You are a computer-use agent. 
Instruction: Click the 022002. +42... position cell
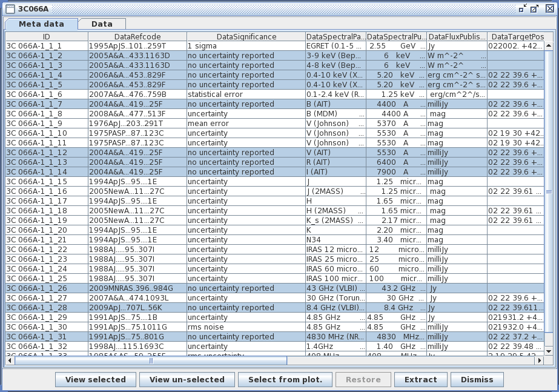[x=516, y=46]
